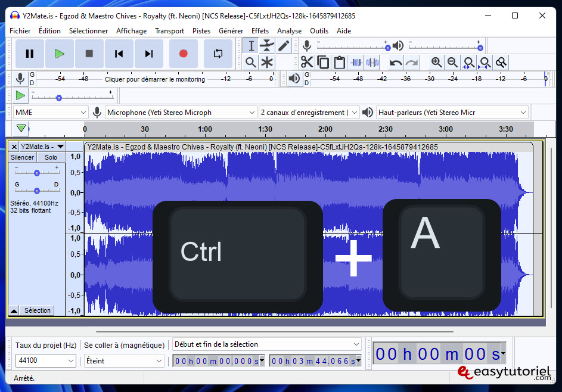
Task: Skip to start of the track
Action: coord(119,54)
